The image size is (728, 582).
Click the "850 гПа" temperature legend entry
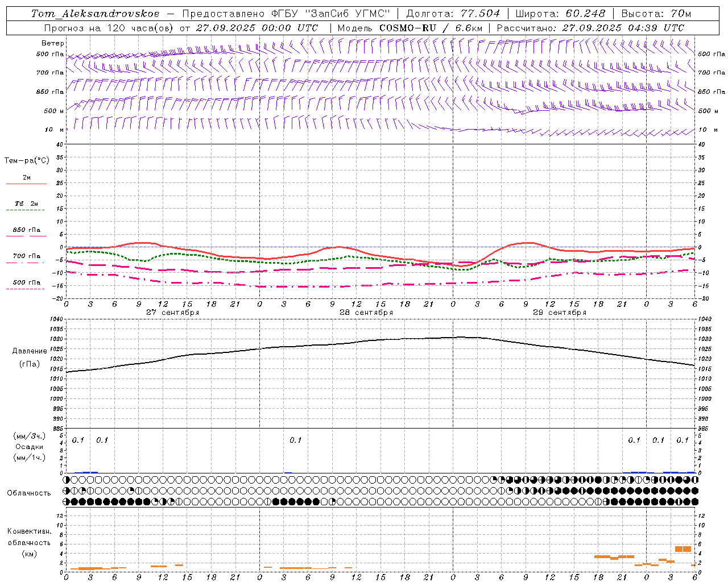(26, 230)
